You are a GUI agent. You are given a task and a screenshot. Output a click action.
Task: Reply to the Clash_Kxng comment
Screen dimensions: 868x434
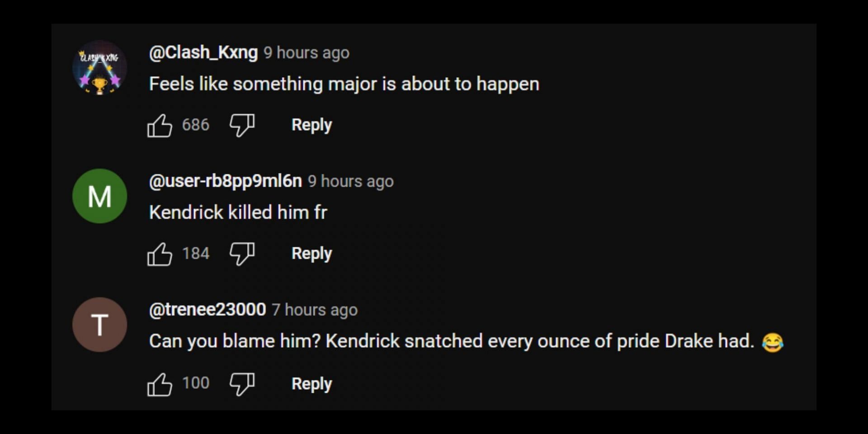(x=311, y=125)
